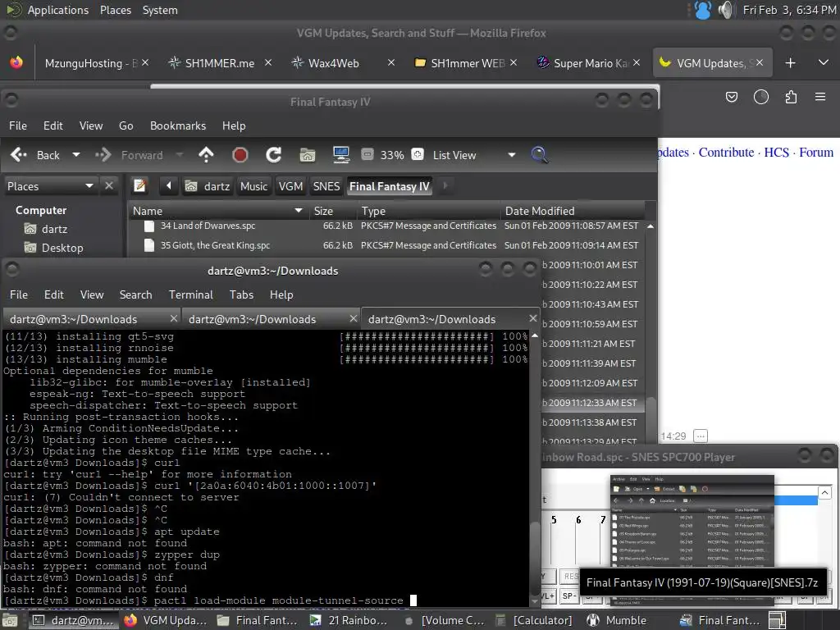Viewport: 840px width, 630px height.
Task: Reload the Final Fantasy IV folder
Action: [274, 155]
